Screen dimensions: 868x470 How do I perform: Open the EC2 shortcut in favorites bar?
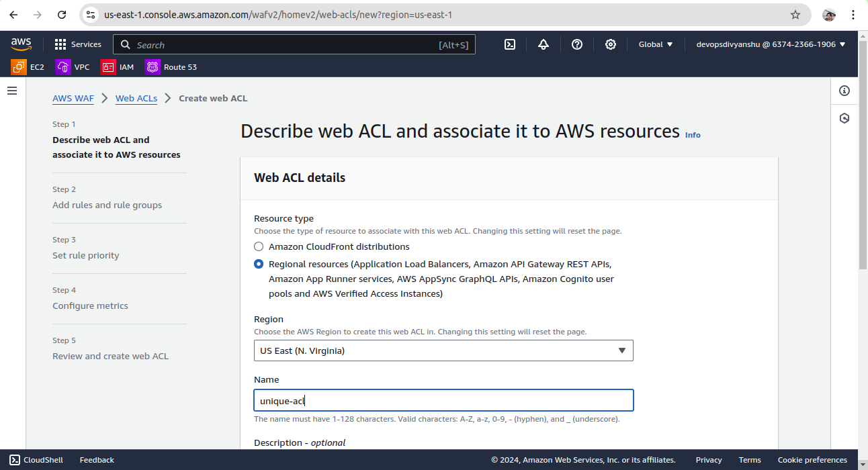tap(28, 67)
